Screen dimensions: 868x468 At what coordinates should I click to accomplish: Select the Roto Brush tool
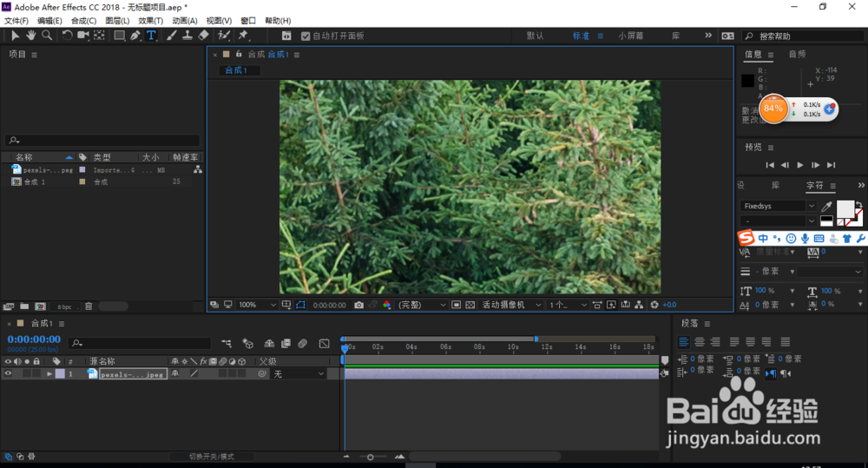[224, 36]
